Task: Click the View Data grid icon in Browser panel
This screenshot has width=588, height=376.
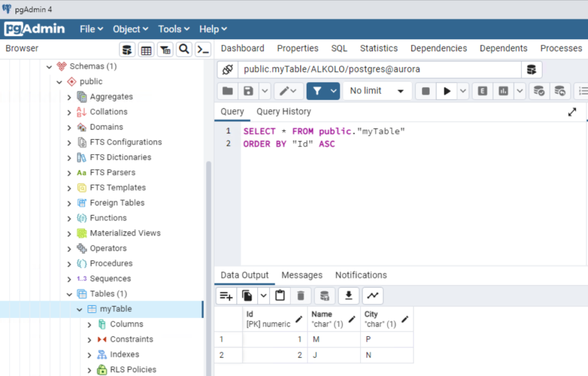Action: (146, 49)
